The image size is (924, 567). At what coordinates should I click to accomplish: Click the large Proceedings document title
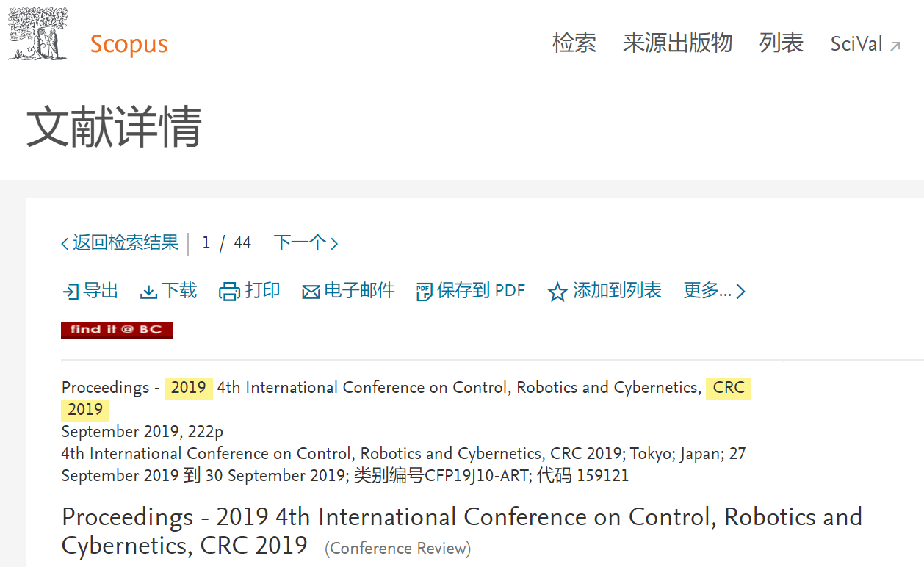click(462, 531)
